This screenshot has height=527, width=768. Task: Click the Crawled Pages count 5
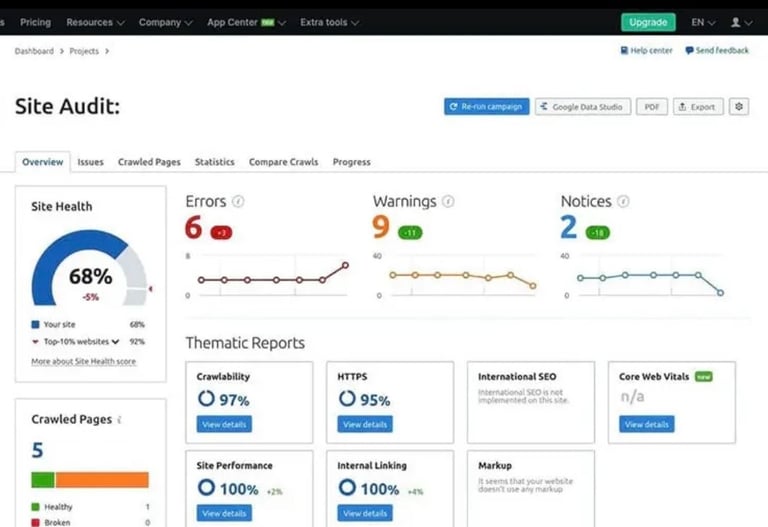click(38, 450)
